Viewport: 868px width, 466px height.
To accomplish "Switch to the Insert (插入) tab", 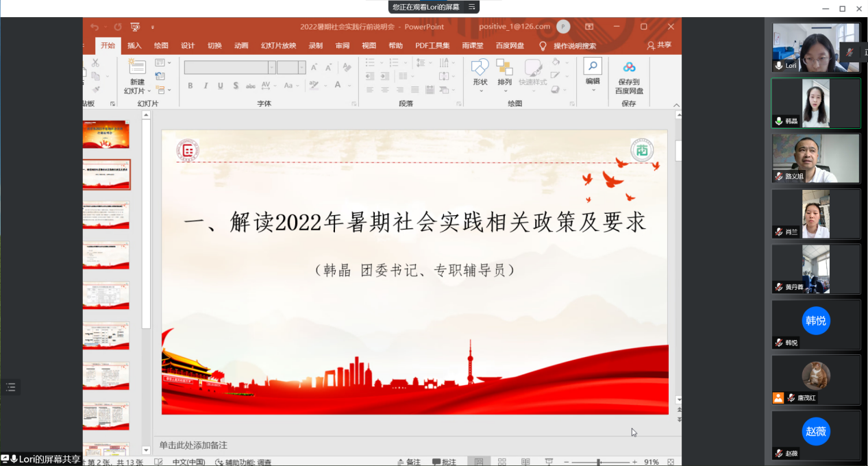I will (134, 46).
